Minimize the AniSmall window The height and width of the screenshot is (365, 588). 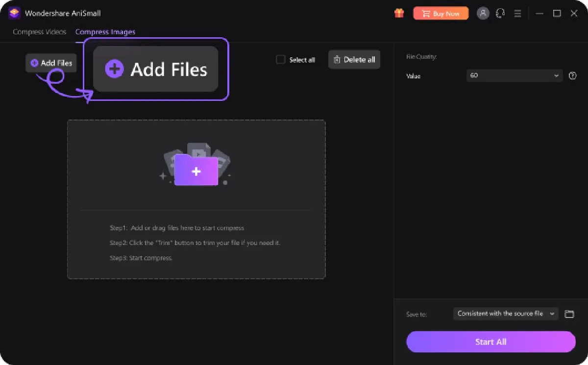[540, 14]
